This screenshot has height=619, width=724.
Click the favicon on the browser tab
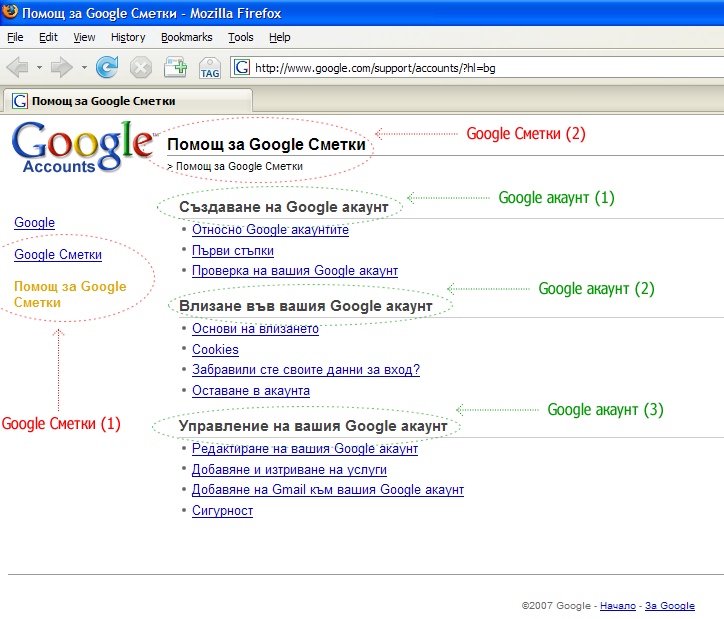coord(19,101)
